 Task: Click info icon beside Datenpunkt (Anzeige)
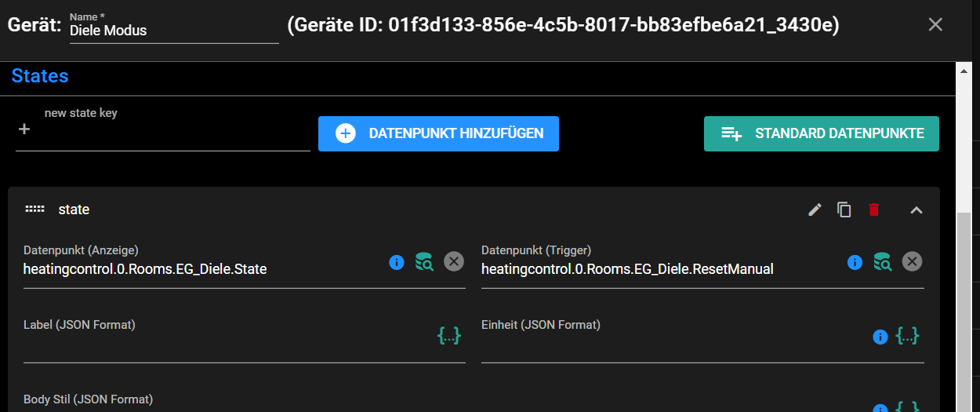(397, 262)
